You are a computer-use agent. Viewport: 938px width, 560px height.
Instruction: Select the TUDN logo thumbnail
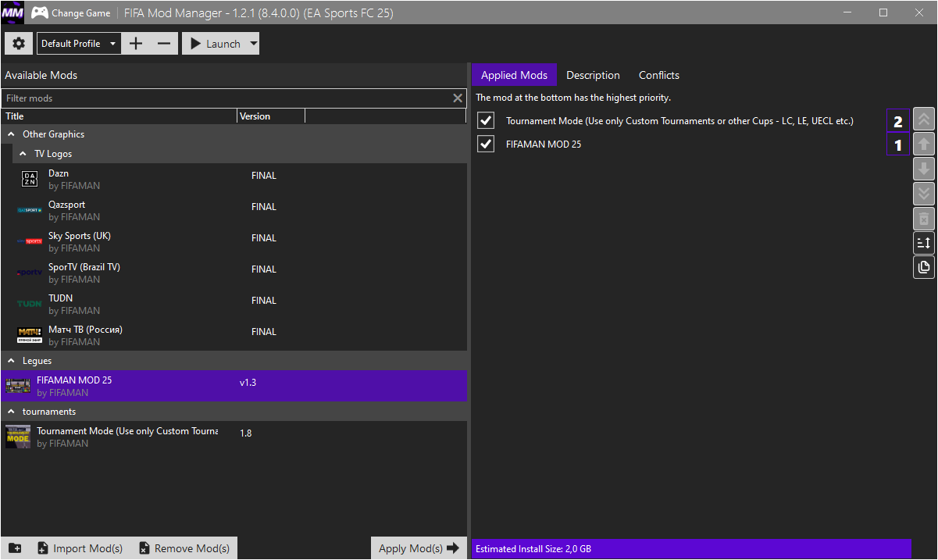coord(29,305)
